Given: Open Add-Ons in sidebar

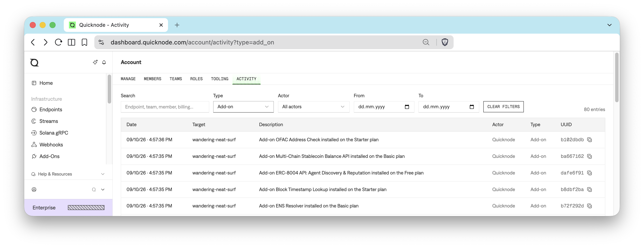Looking at the screenshot, I should [x=45, y=156].
